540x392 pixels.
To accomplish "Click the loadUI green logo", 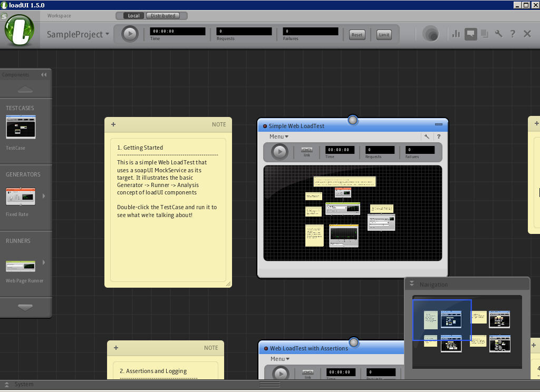I will tap(20, 30).
